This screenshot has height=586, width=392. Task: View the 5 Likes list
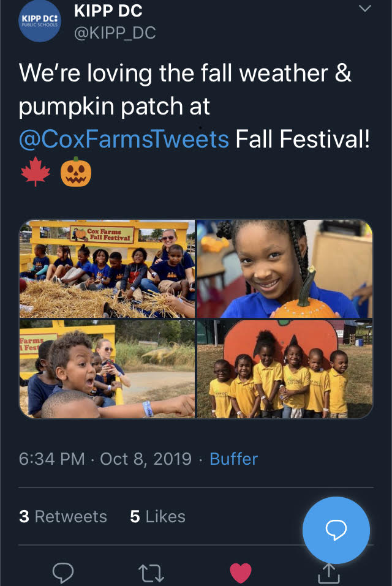point(157,516)
